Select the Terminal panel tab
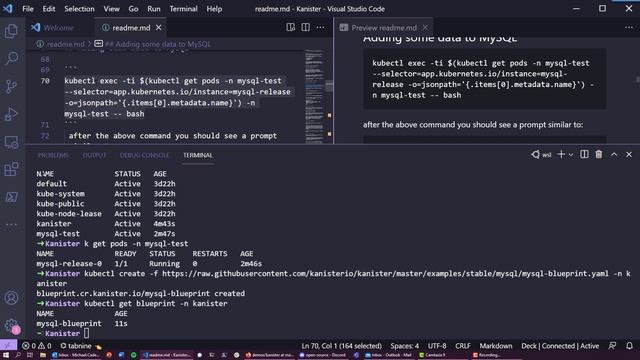640x360 pixels. click(198, 155)
